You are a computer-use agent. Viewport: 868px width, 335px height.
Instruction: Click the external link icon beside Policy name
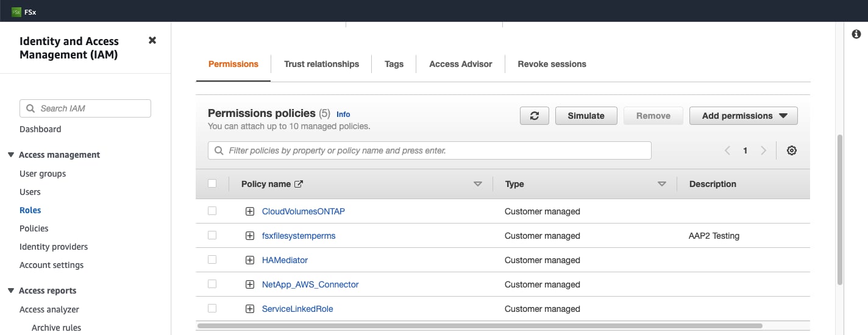pos(299,184)
